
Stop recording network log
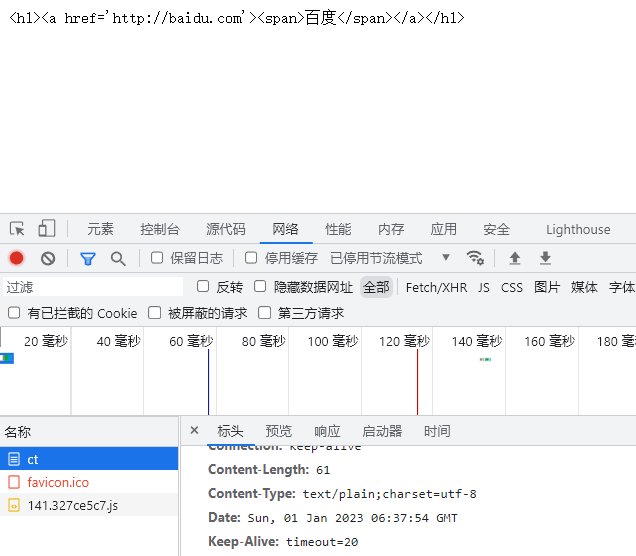tap(17, 258)
